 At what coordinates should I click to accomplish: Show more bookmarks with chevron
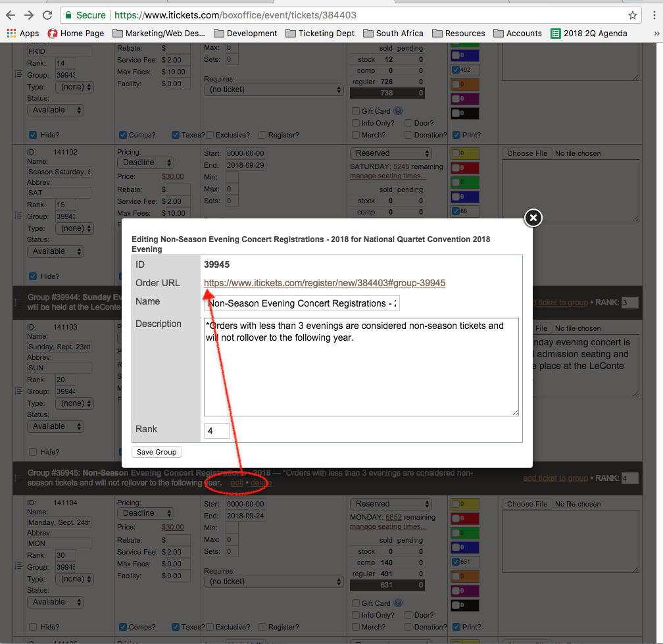coord(656,34)
